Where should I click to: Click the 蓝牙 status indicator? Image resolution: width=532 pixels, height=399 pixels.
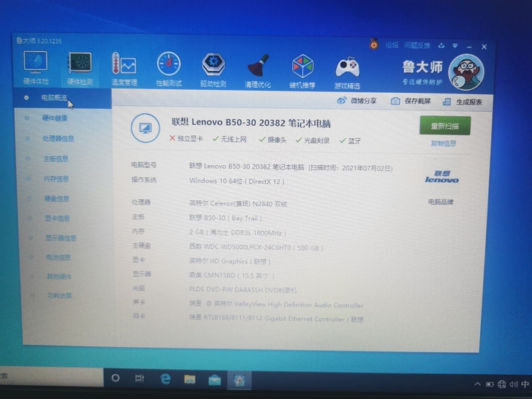tap(350, 141)
